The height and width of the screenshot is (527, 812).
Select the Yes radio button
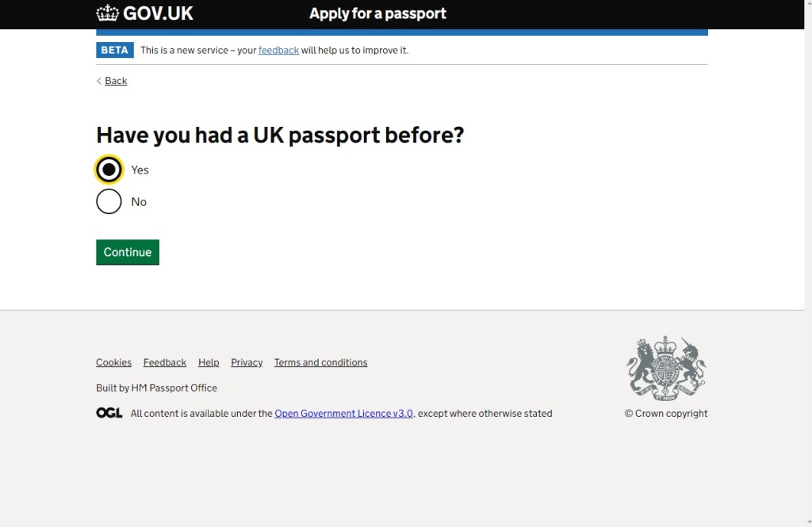point(109,170)
